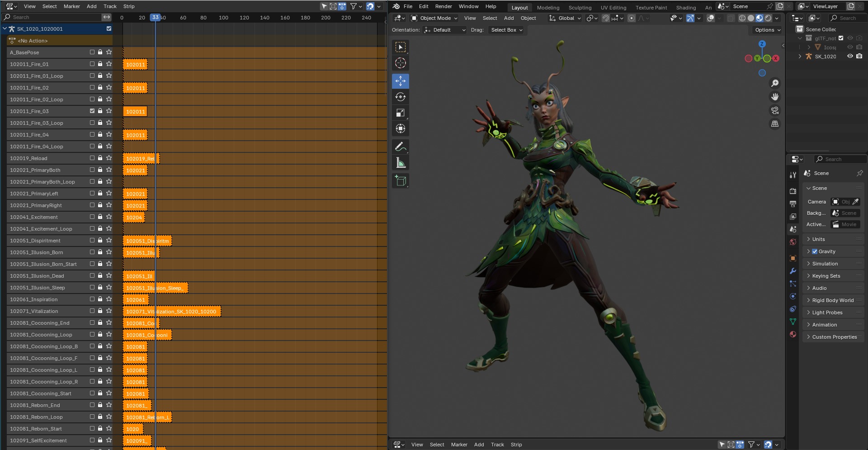
Task: Open the World properties tab
Action: coord(793,242)
